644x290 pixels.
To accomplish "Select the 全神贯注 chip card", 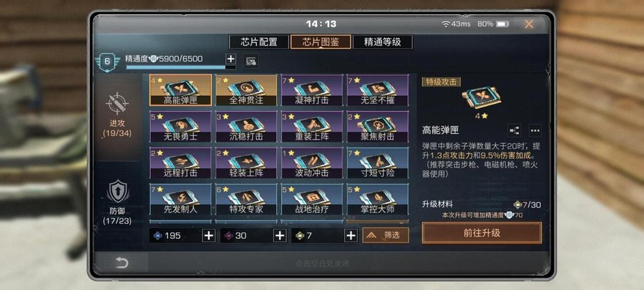I will [x=246, y=90].
